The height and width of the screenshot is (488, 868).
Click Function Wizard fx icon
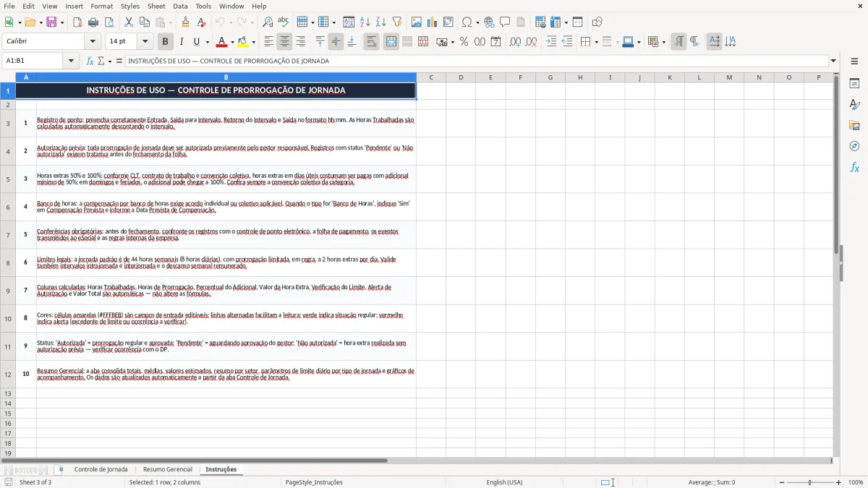point(90,61)
